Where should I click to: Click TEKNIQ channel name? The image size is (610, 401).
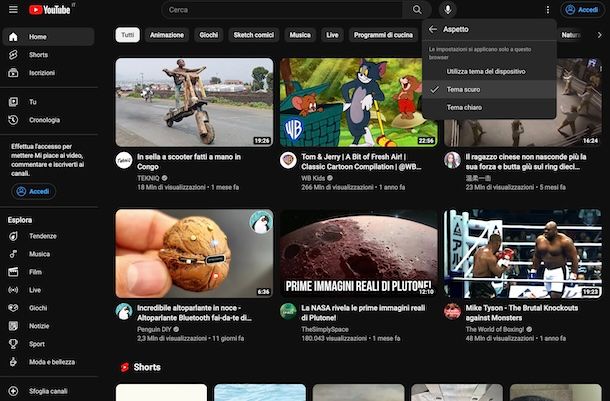(148, 178)
